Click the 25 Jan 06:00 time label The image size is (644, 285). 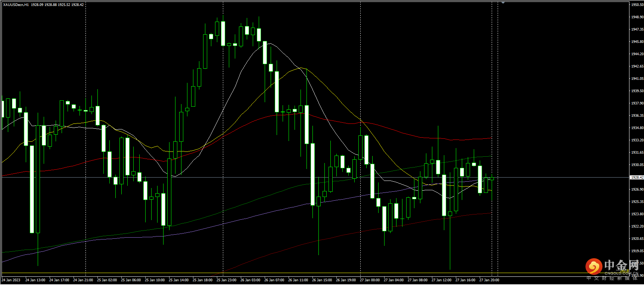131,280
